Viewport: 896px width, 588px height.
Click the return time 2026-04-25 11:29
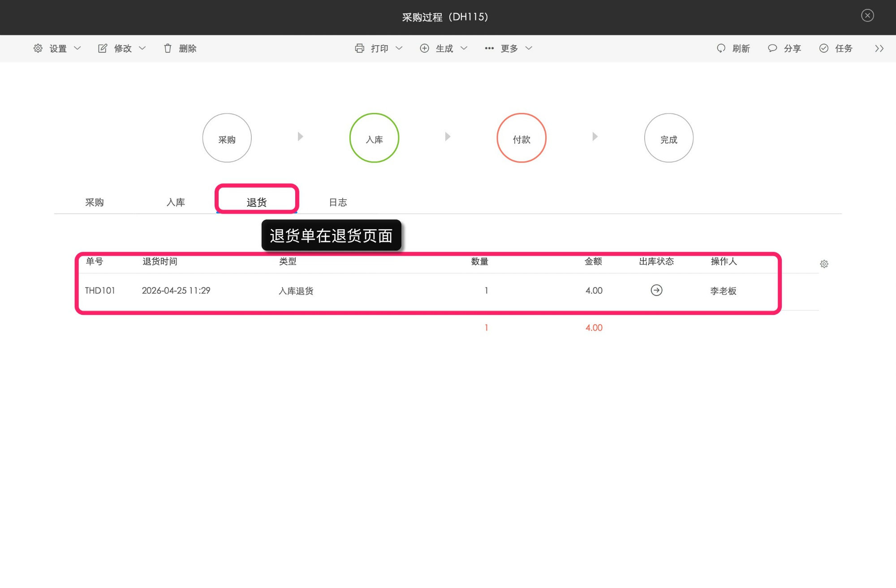176,291
